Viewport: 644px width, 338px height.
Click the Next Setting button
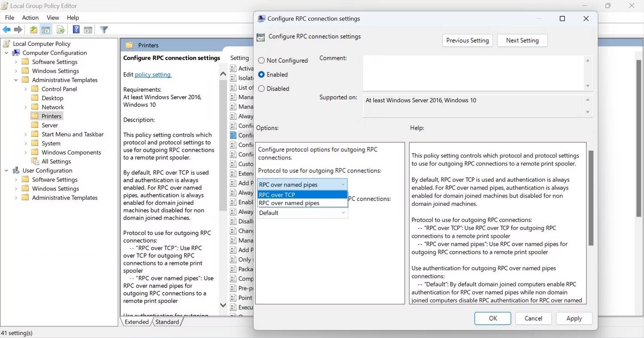522,40
